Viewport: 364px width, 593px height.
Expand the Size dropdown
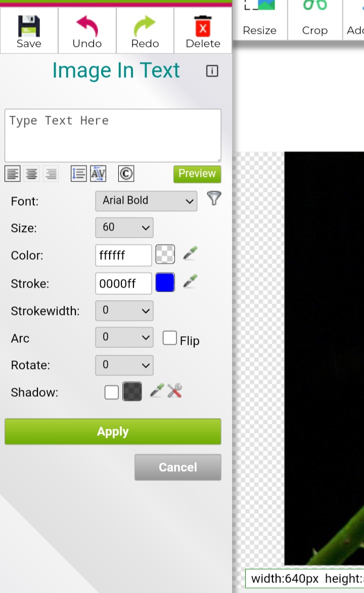tap(124, 227)
